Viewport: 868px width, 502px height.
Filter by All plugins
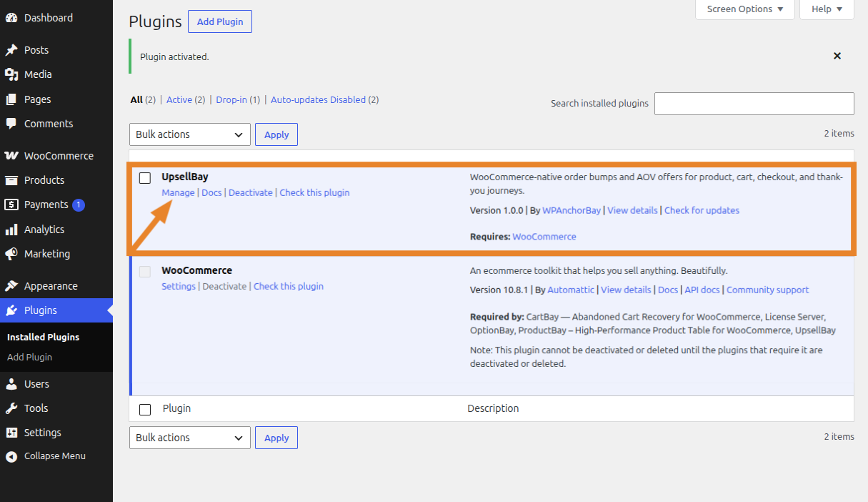[x=136, y=100]
